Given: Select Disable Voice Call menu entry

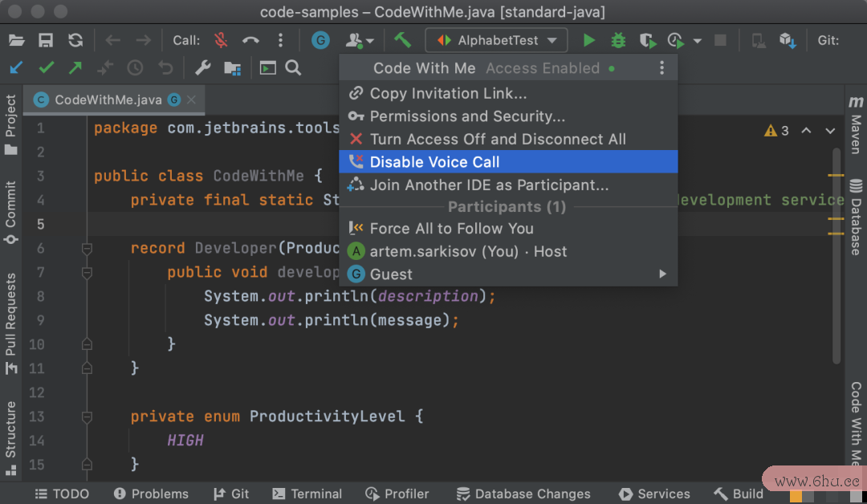Looking at the screenshot, I should (508, 162).
